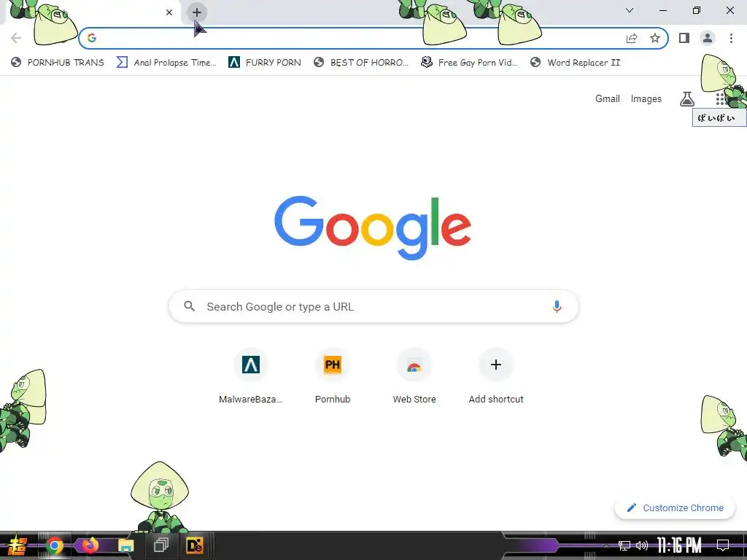The height and width of the screenshot is (560, 747).
Task: Bookmark this tab with the star icon
Action: [x=655, y=38]
